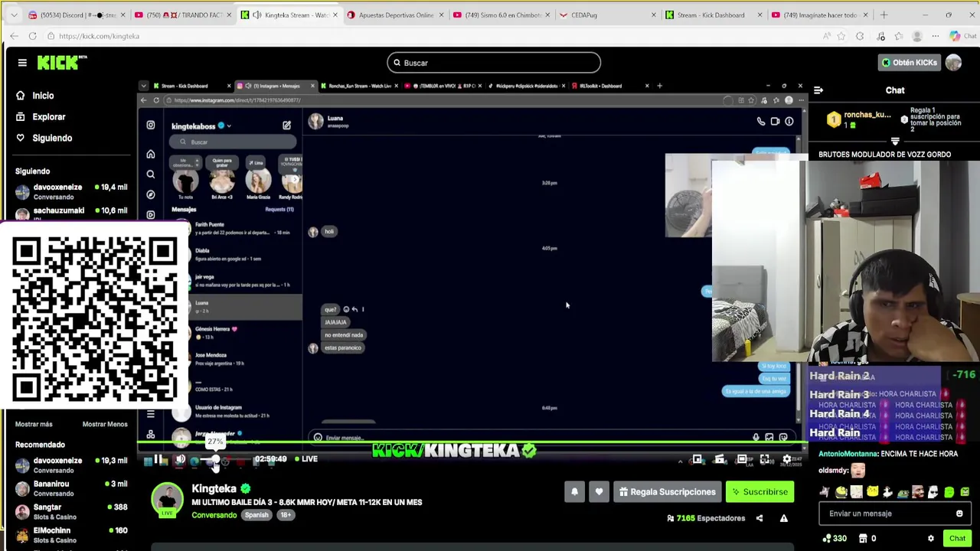Click the Buscar search field
The width and height of the screenshot is (980, 551).
click(x=494, y=63)
